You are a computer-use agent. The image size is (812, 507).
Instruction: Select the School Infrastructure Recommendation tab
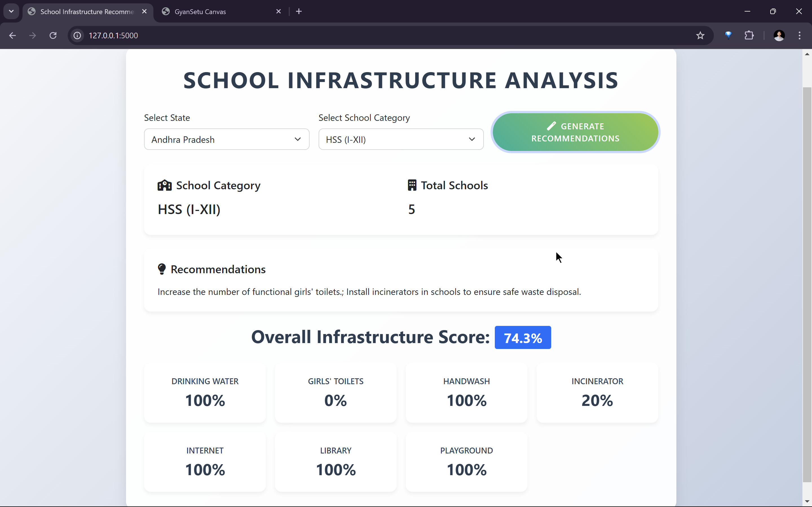click(x=87, y=12)
